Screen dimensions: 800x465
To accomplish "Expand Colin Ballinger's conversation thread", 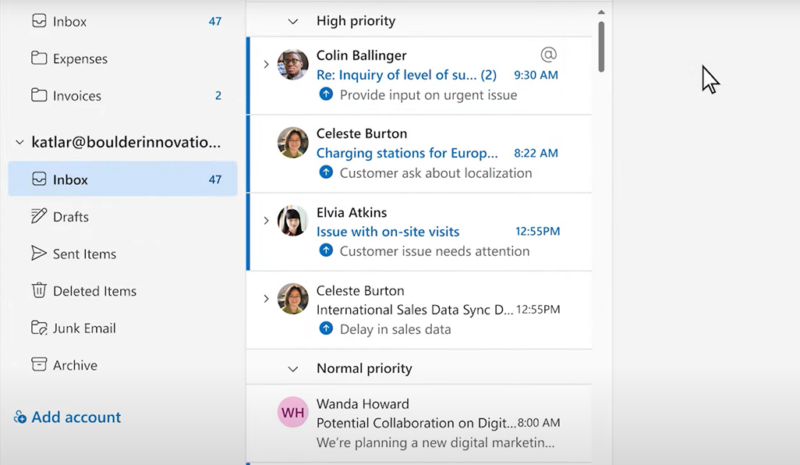I will point(266,64).
